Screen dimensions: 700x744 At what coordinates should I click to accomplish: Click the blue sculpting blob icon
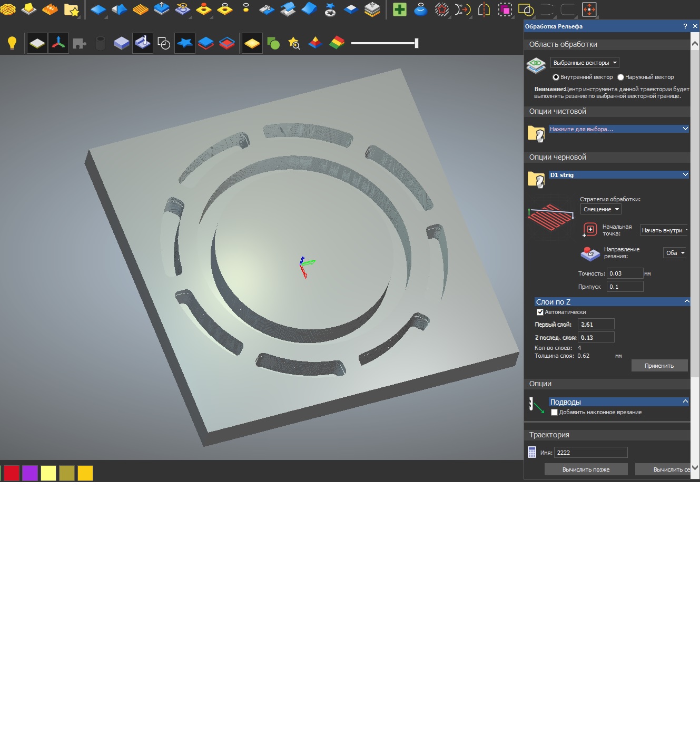(421, 9)
